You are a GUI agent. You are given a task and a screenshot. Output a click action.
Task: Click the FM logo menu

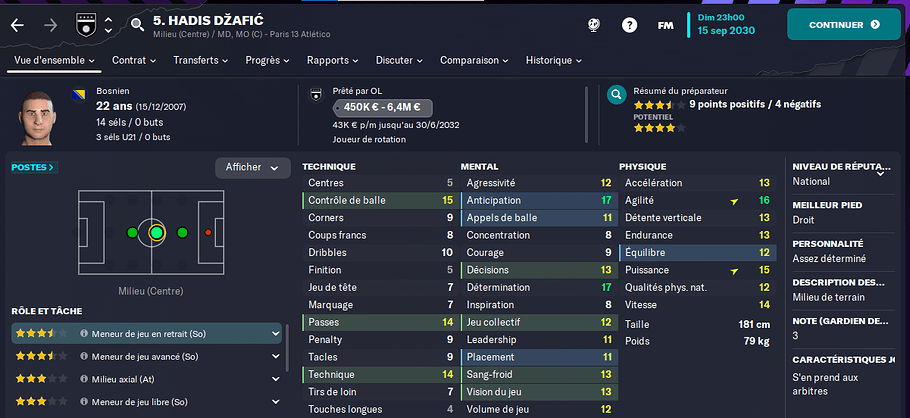665,25
